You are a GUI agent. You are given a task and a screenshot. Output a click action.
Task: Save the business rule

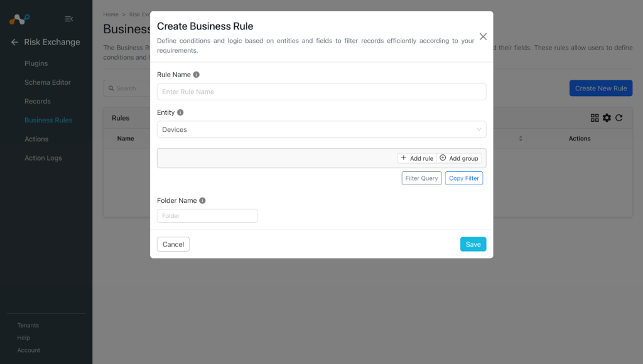pyautogui.click(x=473, y=244)
